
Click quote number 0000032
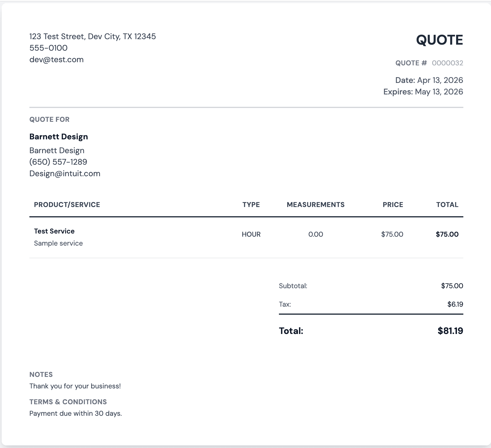point(447,63)
